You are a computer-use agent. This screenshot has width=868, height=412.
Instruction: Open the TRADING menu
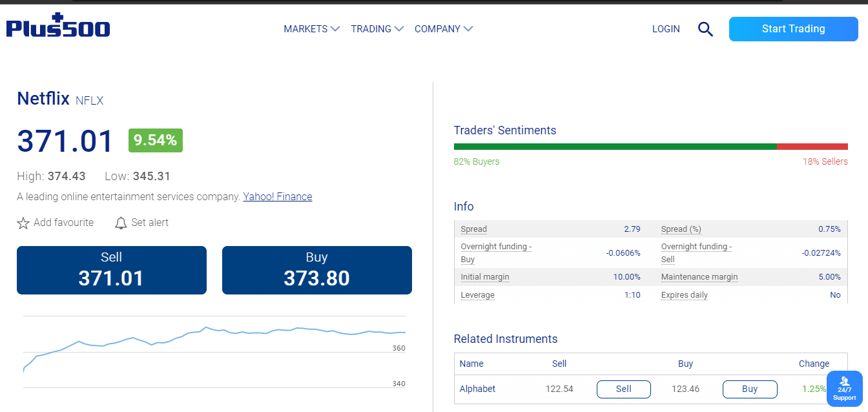coord(371,29)
